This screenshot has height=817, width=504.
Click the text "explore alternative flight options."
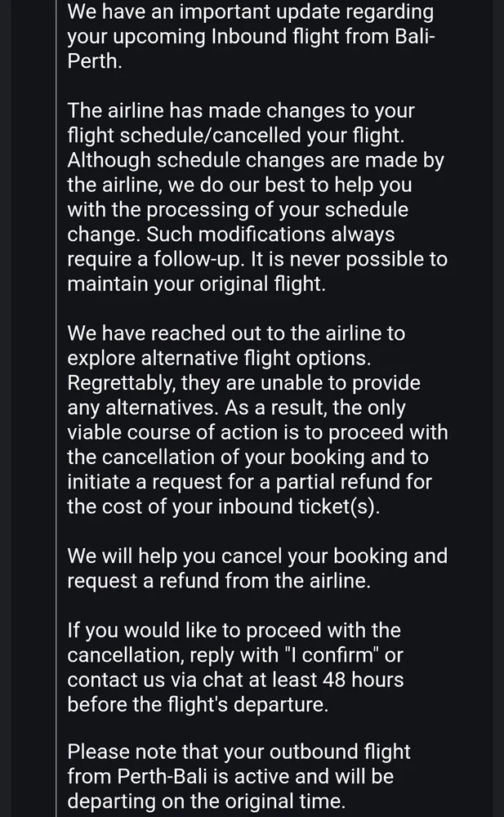pos(219,358)
